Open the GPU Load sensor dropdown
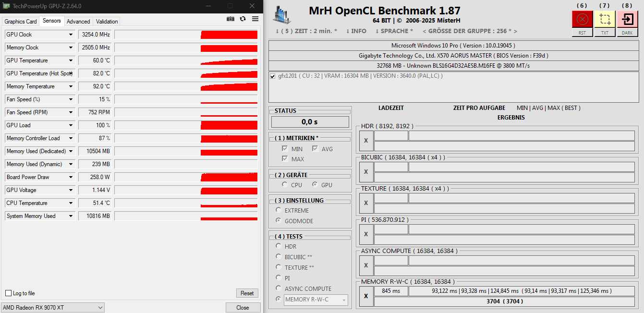The image size is (644, 313). tap(71, 125)
